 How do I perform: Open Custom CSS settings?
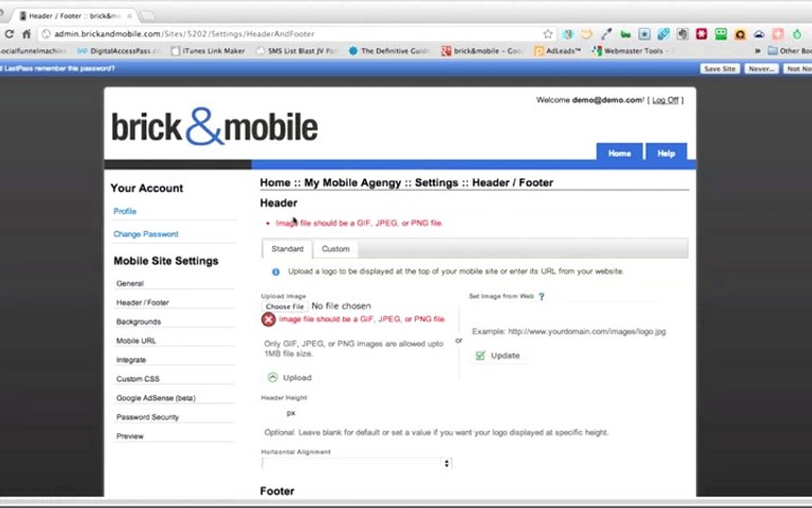[x=137, y=379]
